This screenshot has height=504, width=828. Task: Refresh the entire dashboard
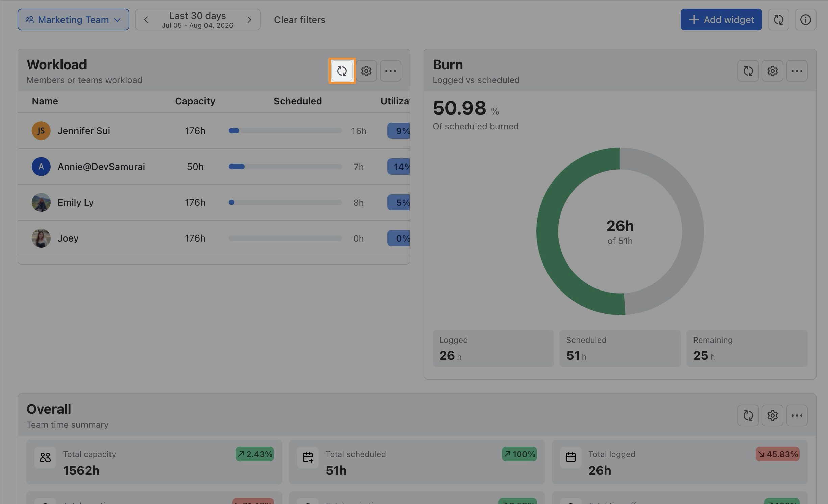778,20
